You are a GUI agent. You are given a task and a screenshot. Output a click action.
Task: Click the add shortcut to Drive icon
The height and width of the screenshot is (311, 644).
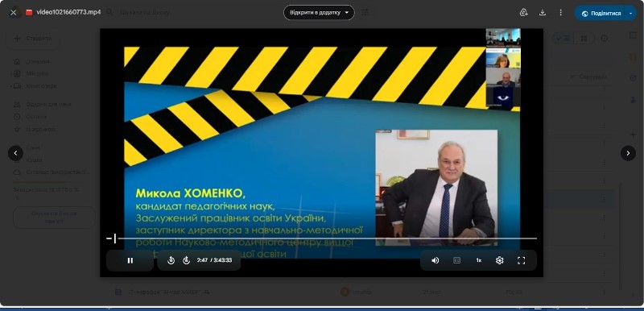523,13
